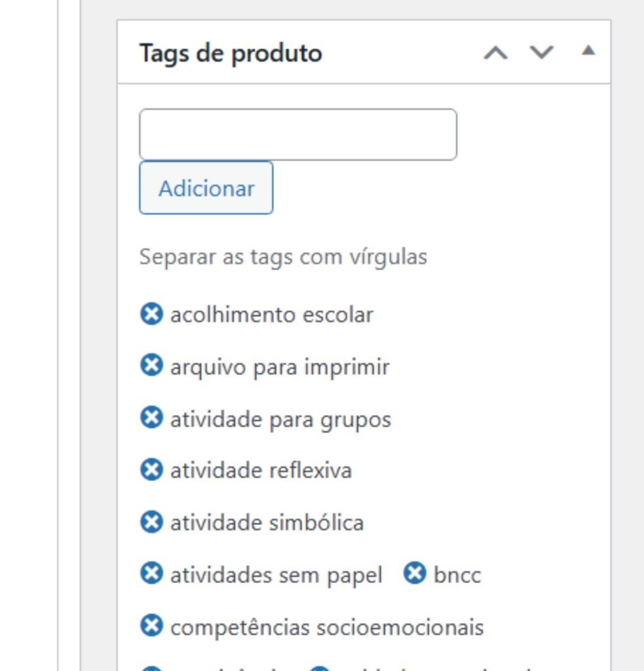Delete the 'competências socioemocionais' tag
The image size is (644, 671).
click(x=151, y=626)
